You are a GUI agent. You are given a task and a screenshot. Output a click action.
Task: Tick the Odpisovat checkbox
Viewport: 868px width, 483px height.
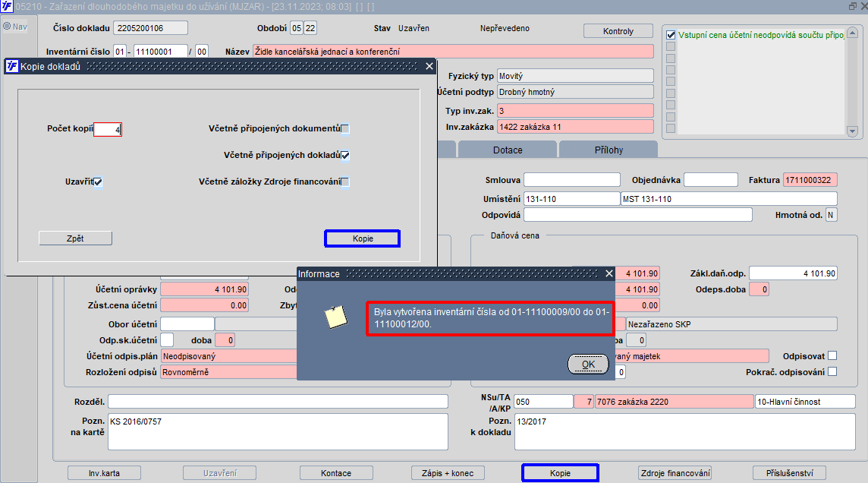pyautogui.click(x=832, y=355)
